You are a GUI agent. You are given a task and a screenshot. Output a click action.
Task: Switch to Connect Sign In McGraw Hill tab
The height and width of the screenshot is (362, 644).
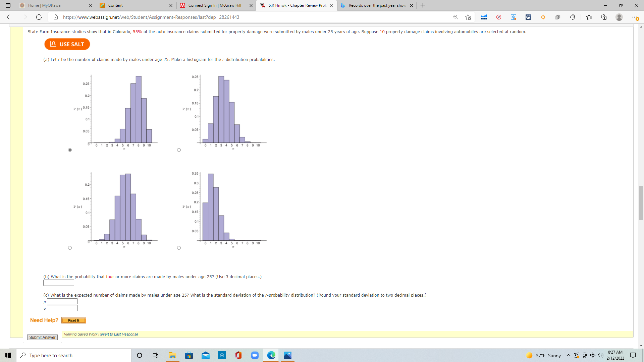(x=215, y=5)
